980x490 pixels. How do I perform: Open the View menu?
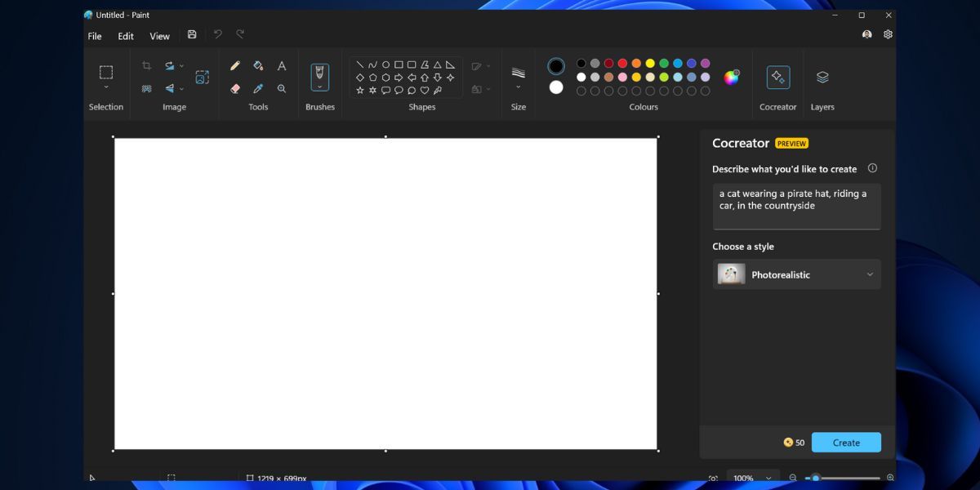point(159,36)
